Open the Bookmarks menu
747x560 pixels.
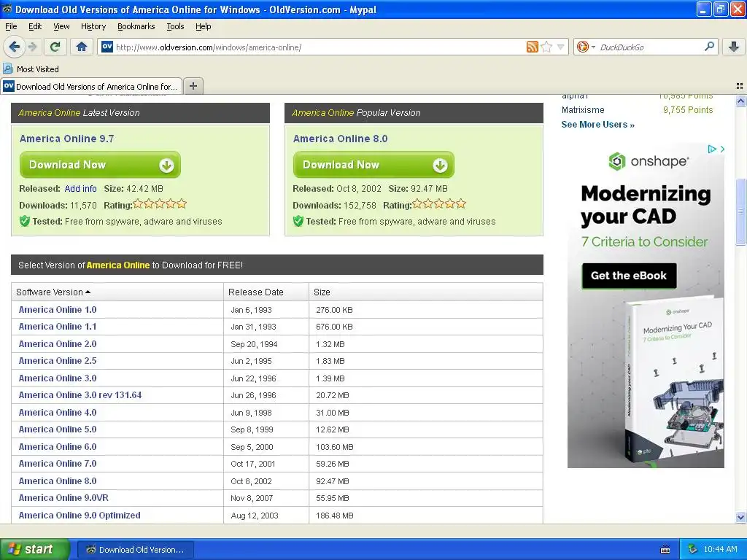136,27
